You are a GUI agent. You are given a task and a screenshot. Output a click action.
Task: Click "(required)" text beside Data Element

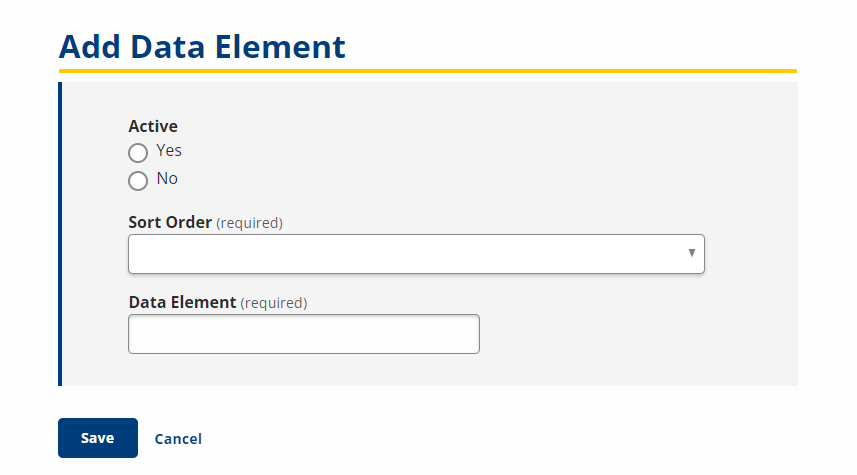tap(274, 303)
